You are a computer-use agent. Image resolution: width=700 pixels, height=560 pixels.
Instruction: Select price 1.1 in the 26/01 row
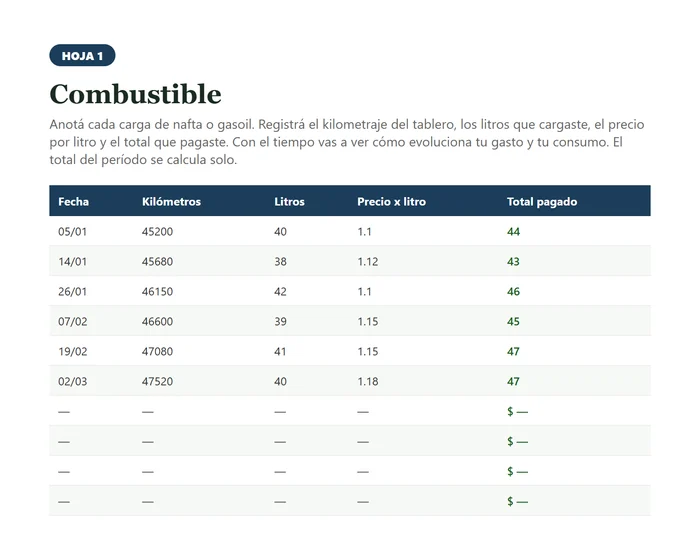[x=364, y=291]
